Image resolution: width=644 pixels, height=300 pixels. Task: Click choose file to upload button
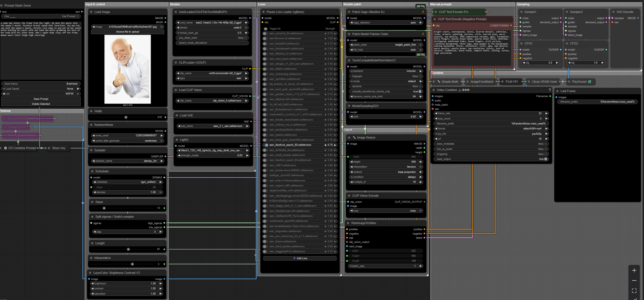pyautogui.click(x=127, y=32)
